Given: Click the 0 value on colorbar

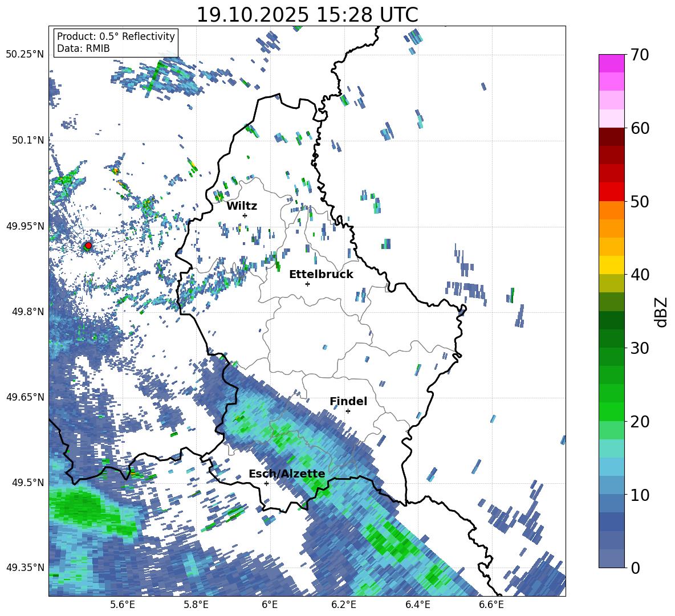Looking at the screenshot, I should point(635,568).
